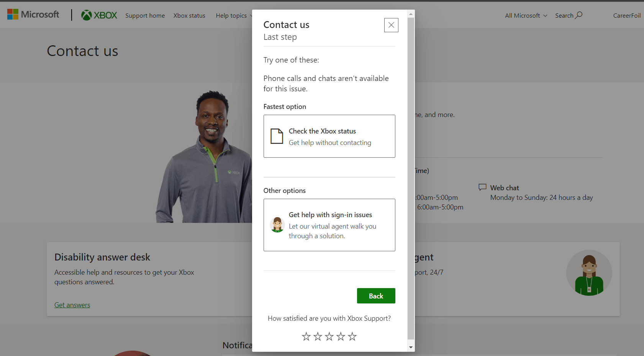Go to Support home

point(145,16)
